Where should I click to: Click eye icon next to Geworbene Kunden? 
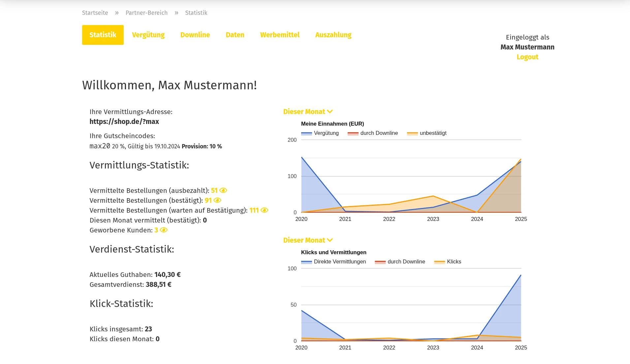pyautogui.click(x=164, y=230)
